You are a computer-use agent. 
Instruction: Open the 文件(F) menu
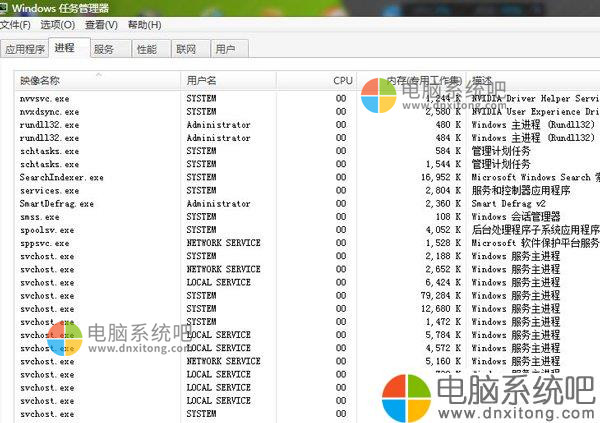click(x=15, y=25)
